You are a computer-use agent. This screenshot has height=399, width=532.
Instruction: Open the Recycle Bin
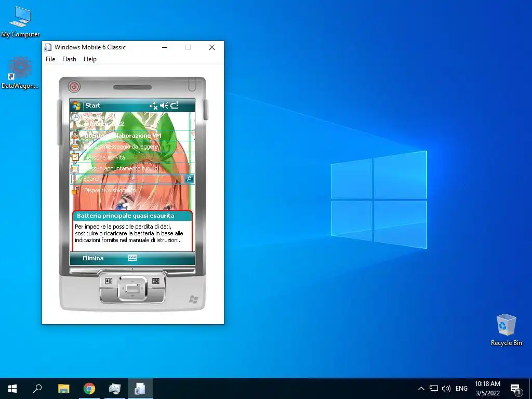(x=506, y=330)
